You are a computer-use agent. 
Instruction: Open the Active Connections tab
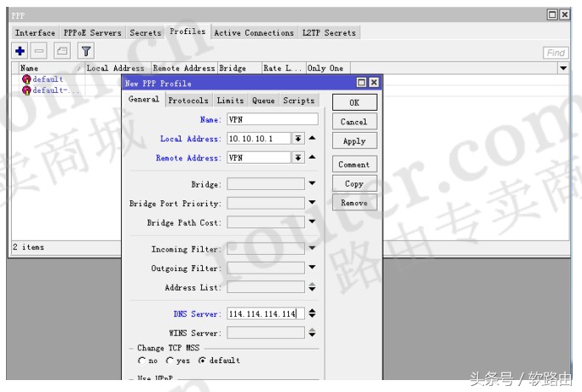(x=254, y=32)
